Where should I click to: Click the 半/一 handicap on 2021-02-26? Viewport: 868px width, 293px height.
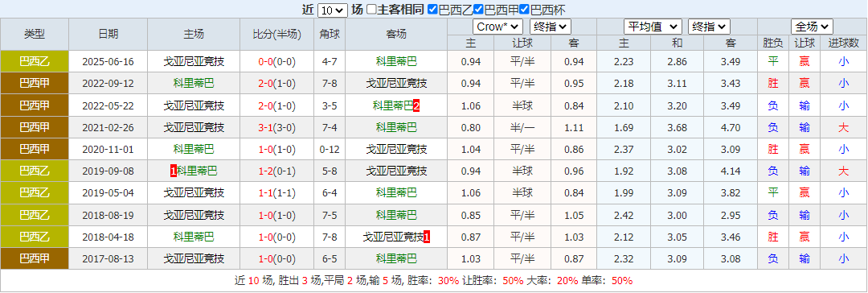point(522,128)
